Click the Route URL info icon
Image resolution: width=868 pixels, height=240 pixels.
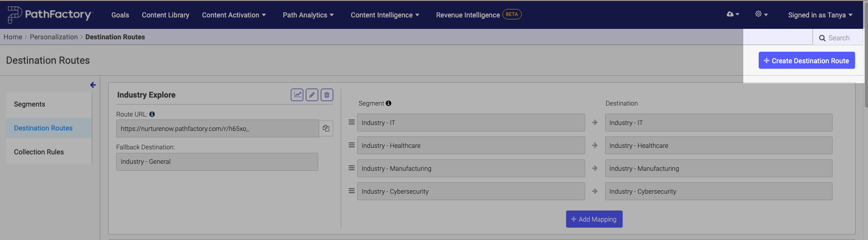click(152, 114)
